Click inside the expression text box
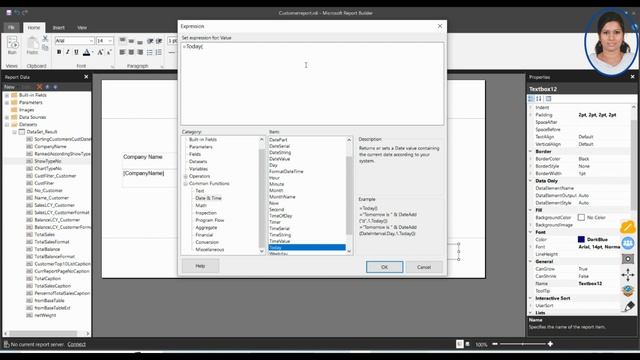 [312, 84]
